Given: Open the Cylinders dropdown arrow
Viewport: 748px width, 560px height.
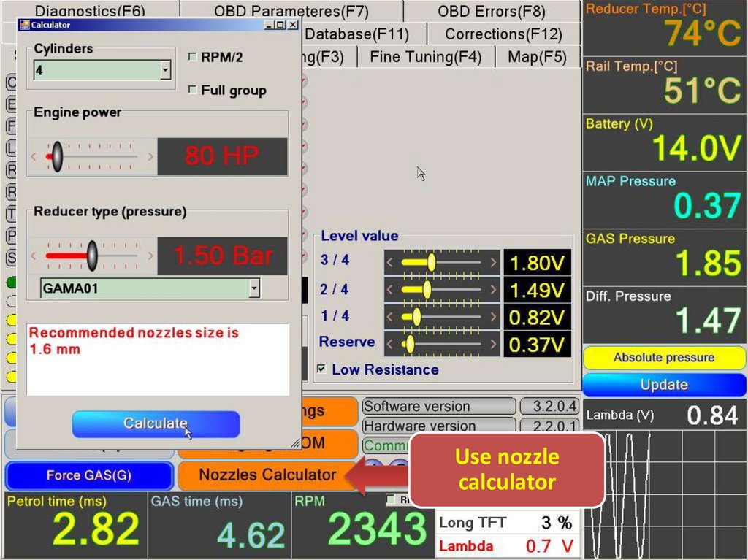Looking at the screenshot, I should pos(165,71).
